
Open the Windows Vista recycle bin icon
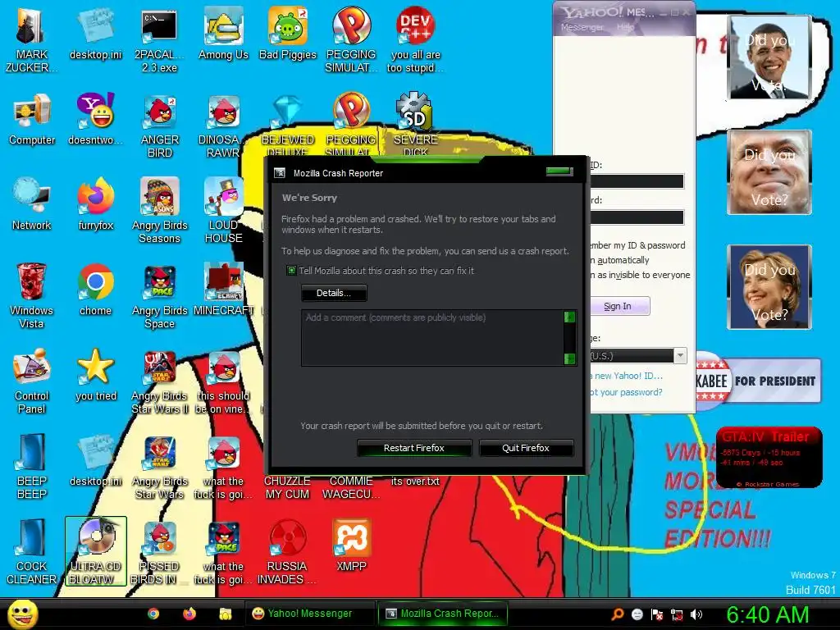point(32,295)
